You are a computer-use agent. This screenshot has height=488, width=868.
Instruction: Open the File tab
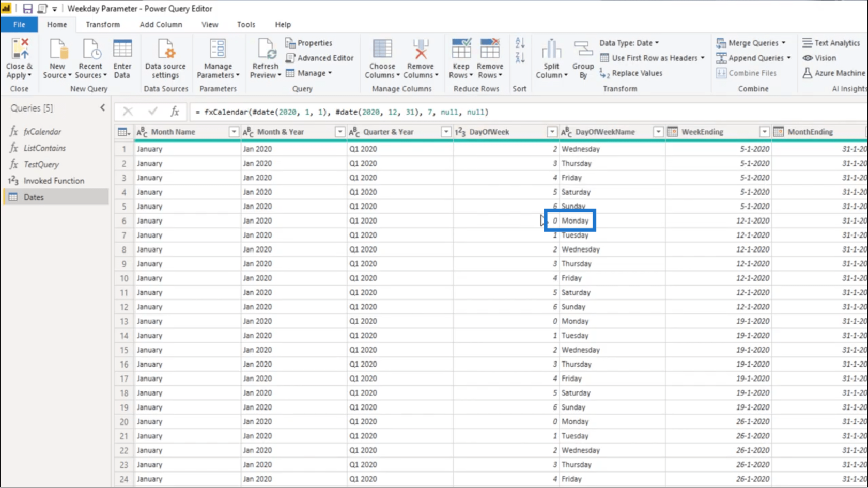click(19, 24)
